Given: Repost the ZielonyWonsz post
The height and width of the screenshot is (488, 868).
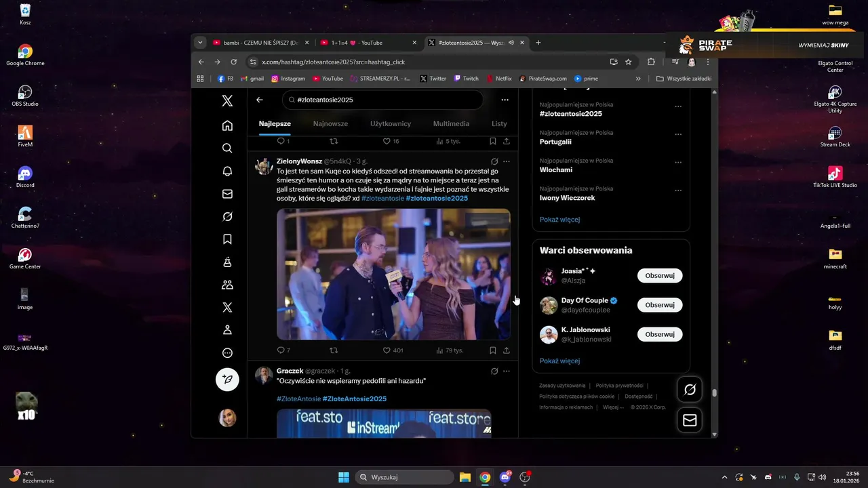Looking at the screenshot, I should click(334, 350).
